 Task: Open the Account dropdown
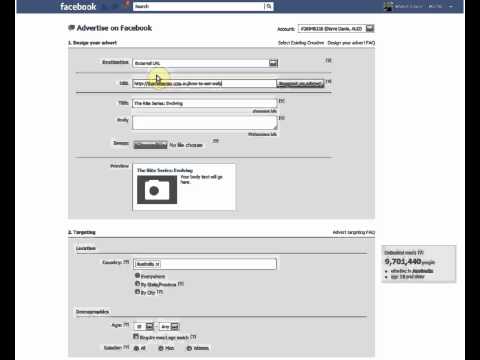[336, 29]
